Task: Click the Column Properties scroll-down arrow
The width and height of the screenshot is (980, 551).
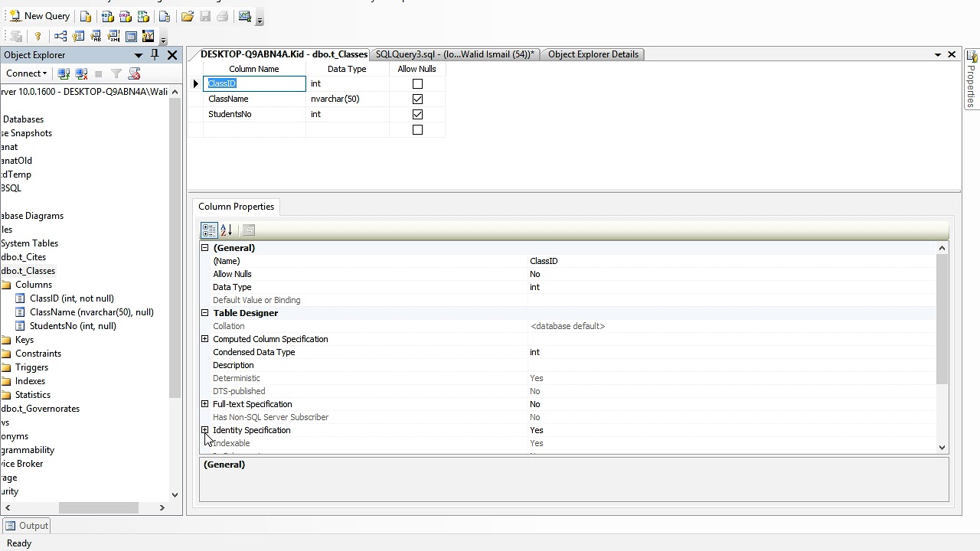Action: coord(942,447)
